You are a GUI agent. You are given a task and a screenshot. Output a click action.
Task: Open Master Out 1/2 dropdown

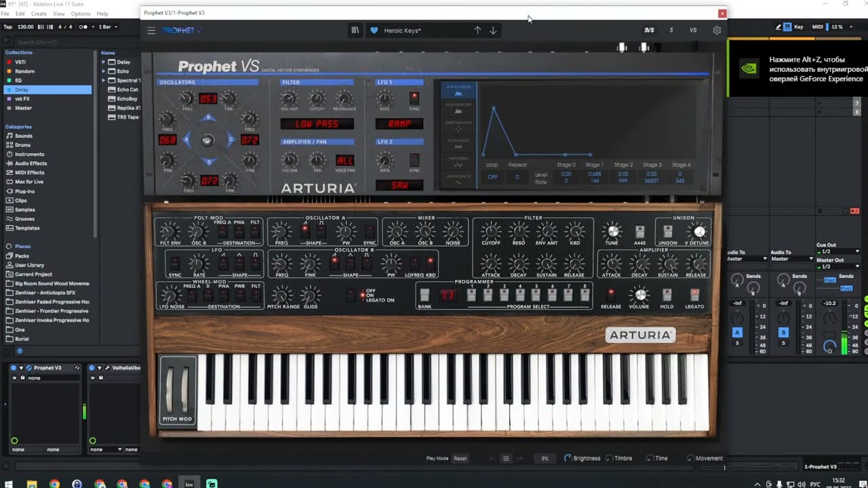[x=837, y=266]
